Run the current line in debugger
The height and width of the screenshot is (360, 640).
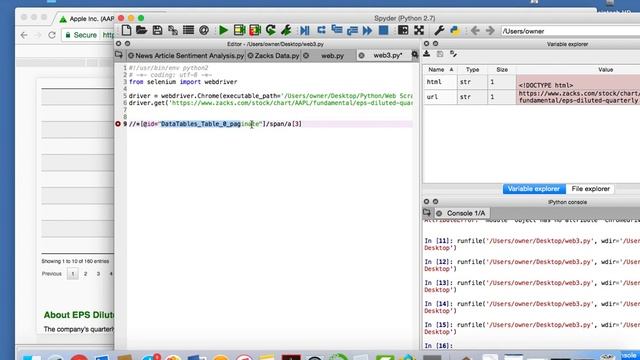(x=321, y=30)
